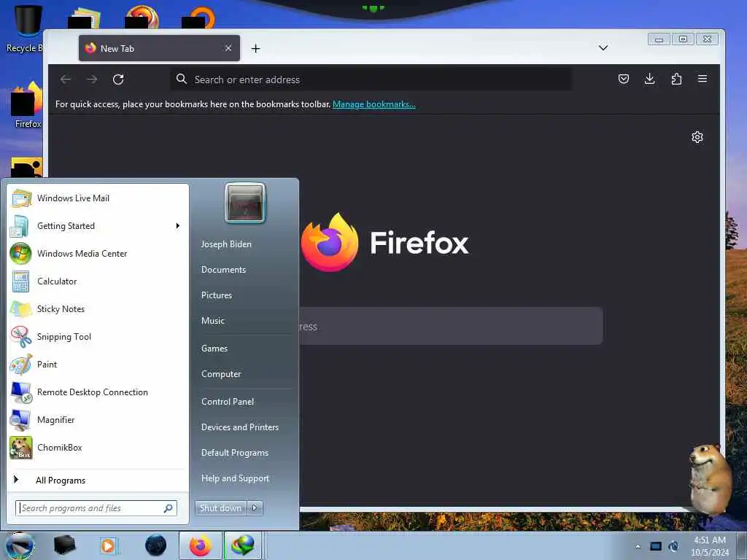
Task: Reload the page in Firefox
Action: click(x=118, y=79)
